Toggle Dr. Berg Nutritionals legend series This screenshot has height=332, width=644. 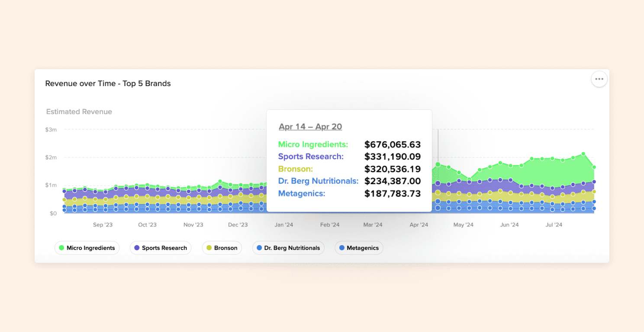[288, 248]
